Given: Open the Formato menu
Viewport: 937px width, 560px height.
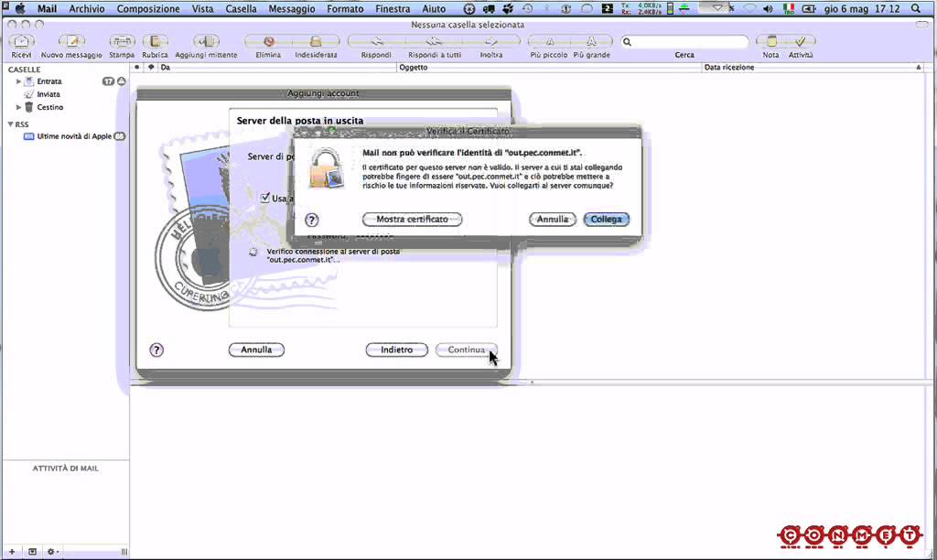Looking at the screenshot, I should pyautogui.click(x=345, y=9).
